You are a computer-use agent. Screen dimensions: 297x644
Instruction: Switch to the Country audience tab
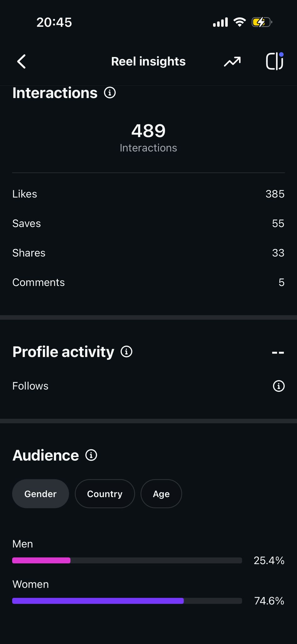pyautogui.click(x=105, y=494)
